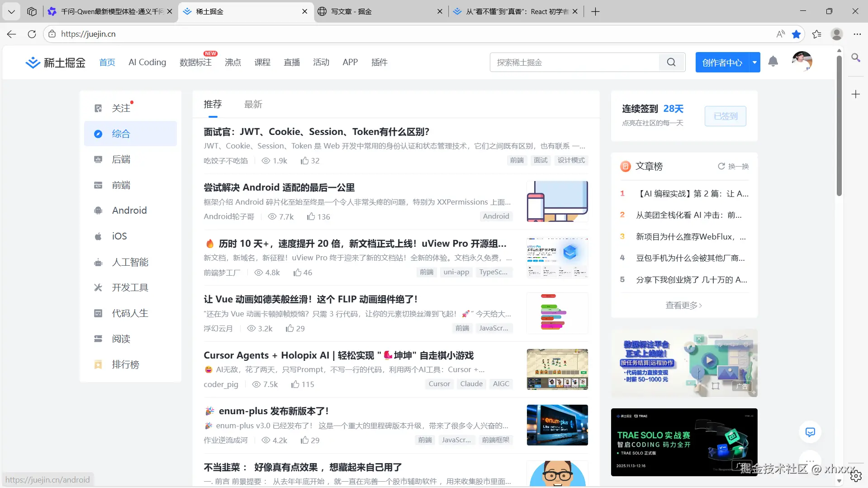868x488 pixels.
Task: Open the 直播 nav item
Action: coord(292,62)
